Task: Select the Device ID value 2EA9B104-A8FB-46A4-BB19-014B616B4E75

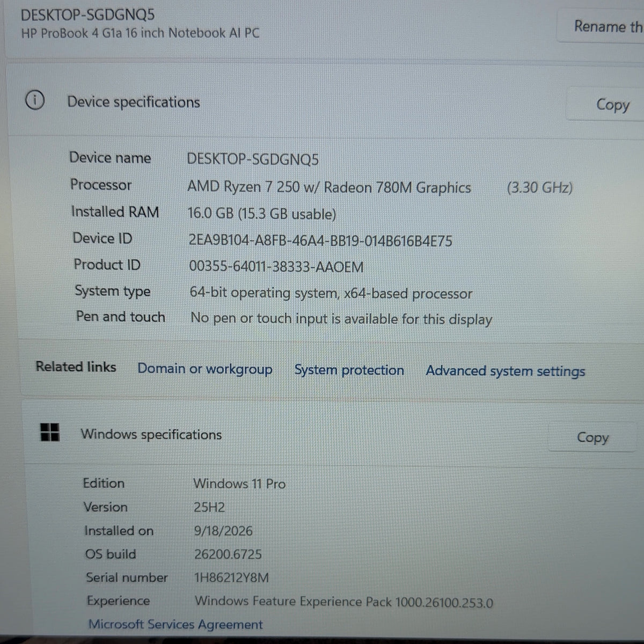Action: (x=320, y=240)
